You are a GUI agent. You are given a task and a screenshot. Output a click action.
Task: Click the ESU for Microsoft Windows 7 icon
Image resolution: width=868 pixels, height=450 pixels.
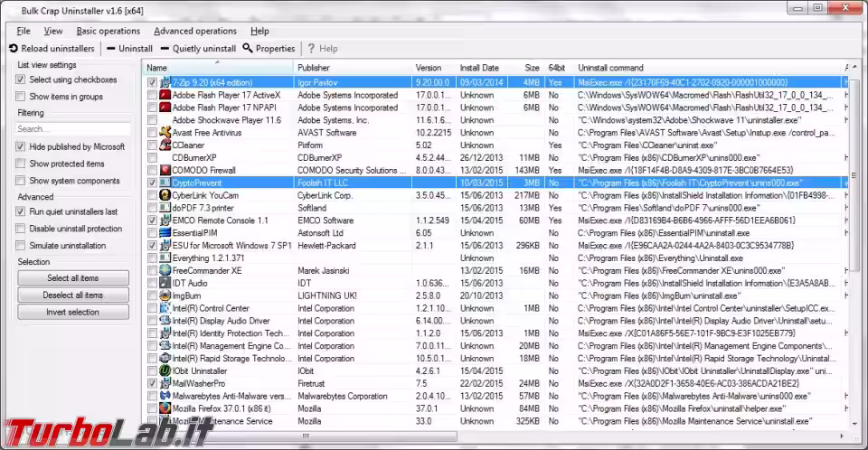pyautogui.click(x=165, y=245)
